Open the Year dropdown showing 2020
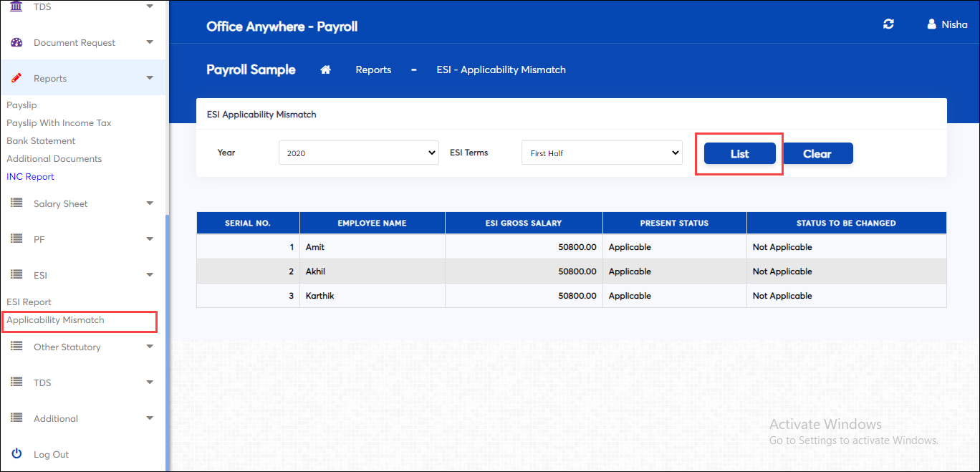980x472 pixels. click(358, 153)
